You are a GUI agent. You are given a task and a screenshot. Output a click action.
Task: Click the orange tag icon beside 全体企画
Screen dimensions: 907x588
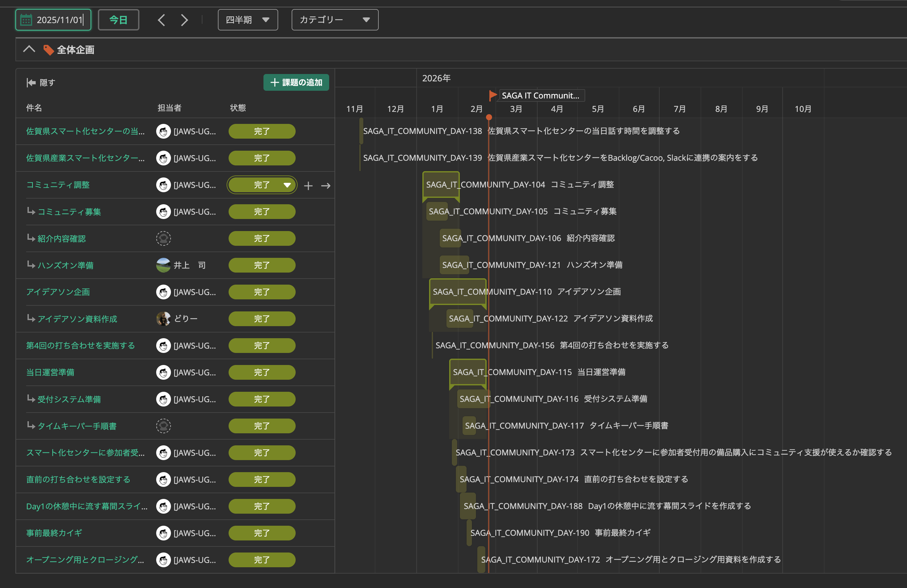[48, 50]
